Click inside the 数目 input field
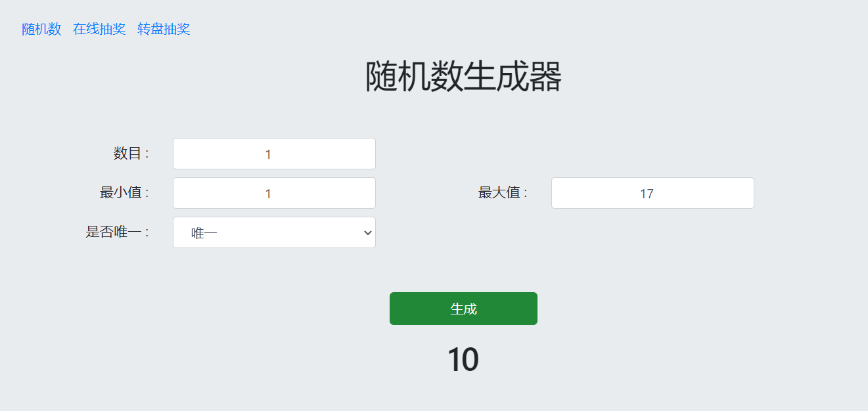The height and width of the screenshot is (411, 868). click(x=273, y=153)
